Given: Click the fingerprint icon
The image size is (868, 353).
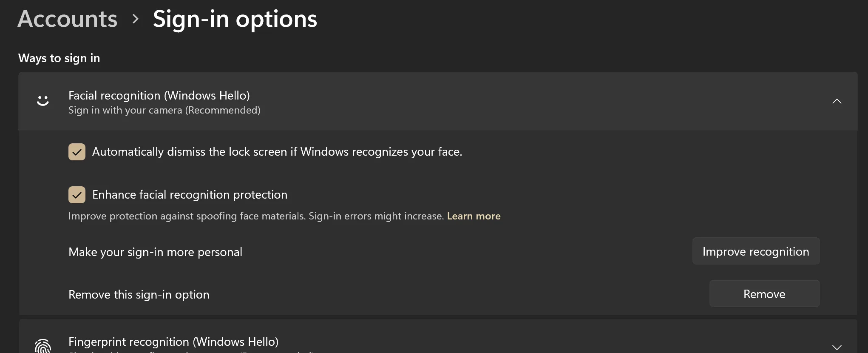Looking at the screenshot, I should point(43,346).
